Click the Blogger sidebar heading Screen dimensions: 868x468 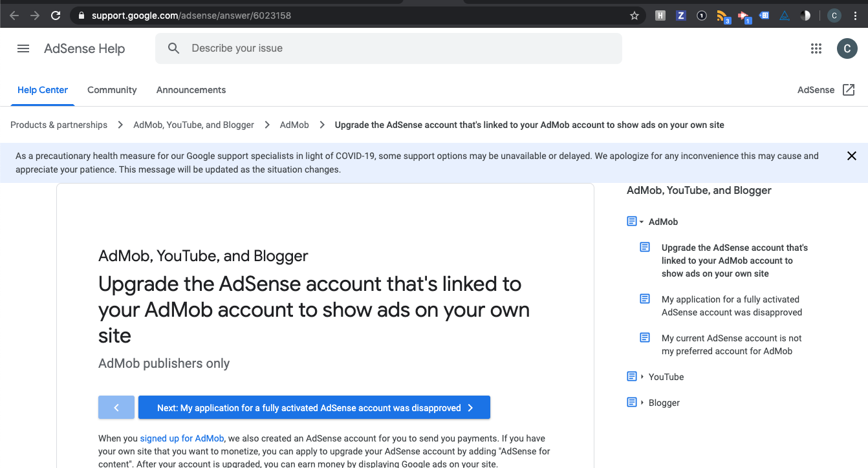tap(664, 403)
